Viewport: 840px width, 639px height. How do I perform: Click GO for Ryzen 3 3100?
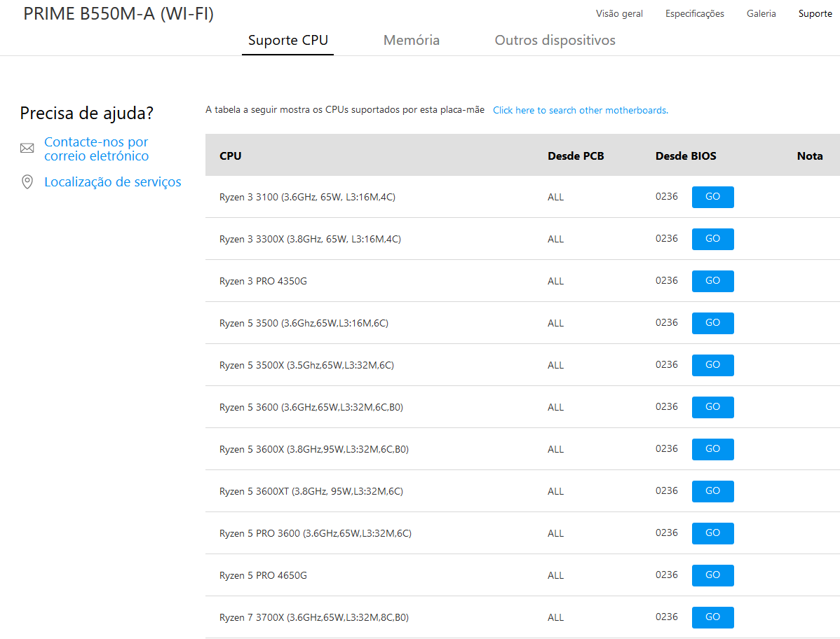point(712,197)
